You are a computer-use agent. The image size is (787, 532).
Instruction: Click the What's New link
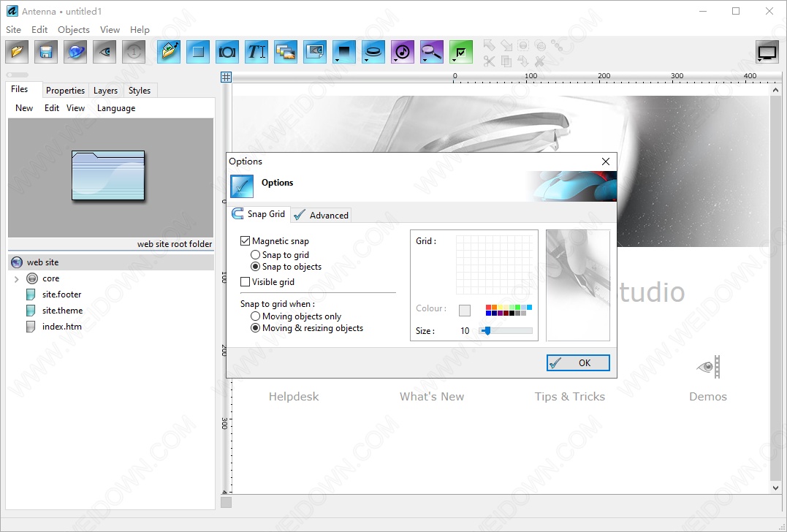coord(432,397)
